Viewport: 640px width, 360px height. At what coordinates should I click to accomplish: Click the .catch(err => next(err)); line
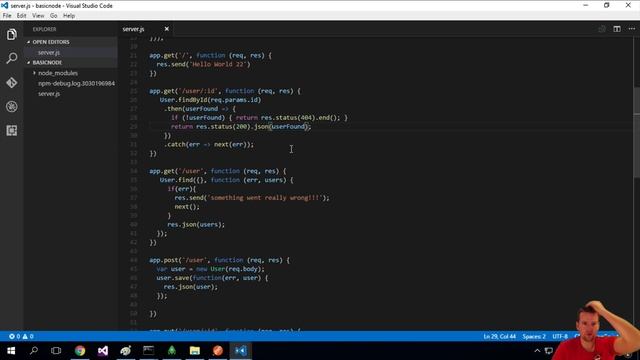pyautogui.click(x=209, y=144)
